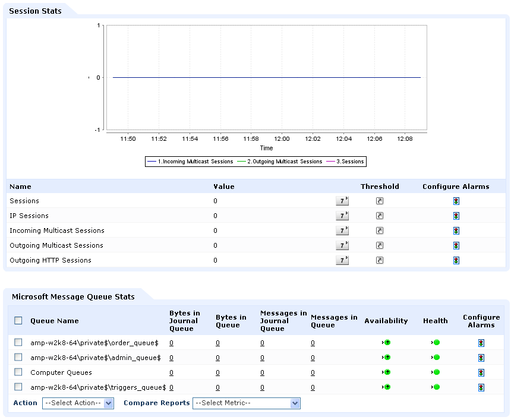
Task: Click the Threshold arrow icon for Outgoing HTTP Sessions
Action: [x=379, y=260]
